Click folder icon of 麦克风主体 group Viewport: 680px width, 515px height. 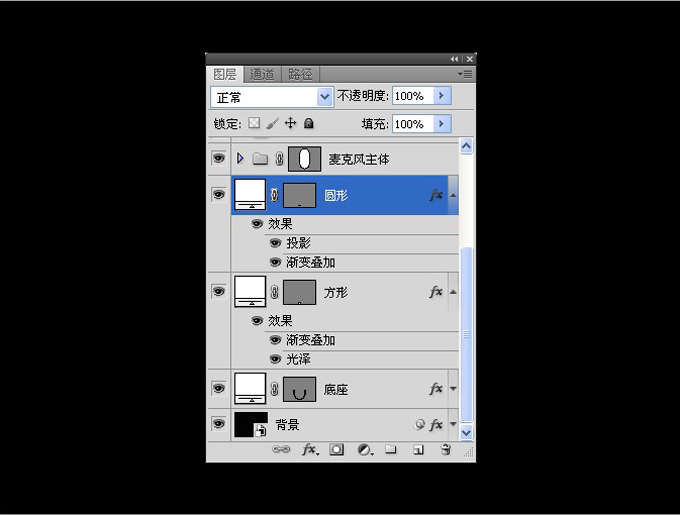pyautogui.click(x=260, y=159)
